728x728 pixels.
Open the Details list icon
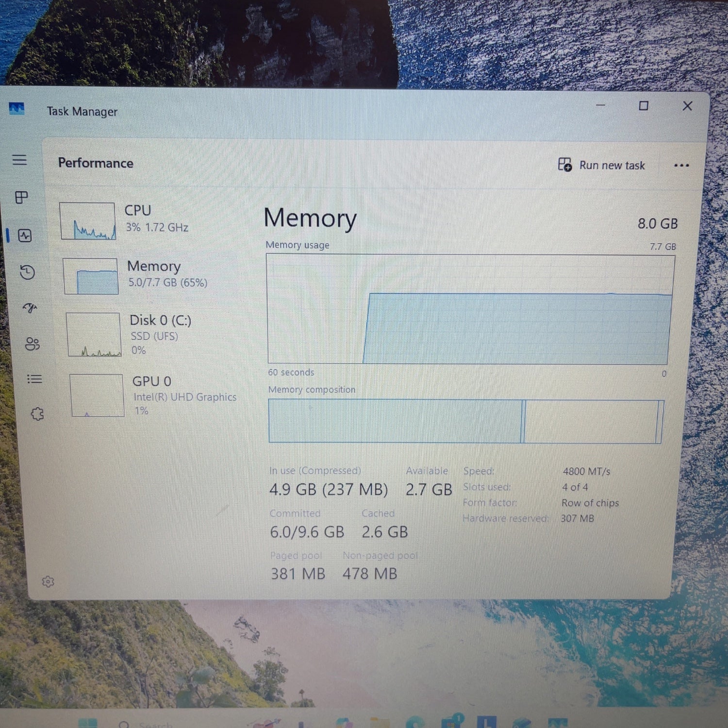pyautogui.click(x=34, y=379)
